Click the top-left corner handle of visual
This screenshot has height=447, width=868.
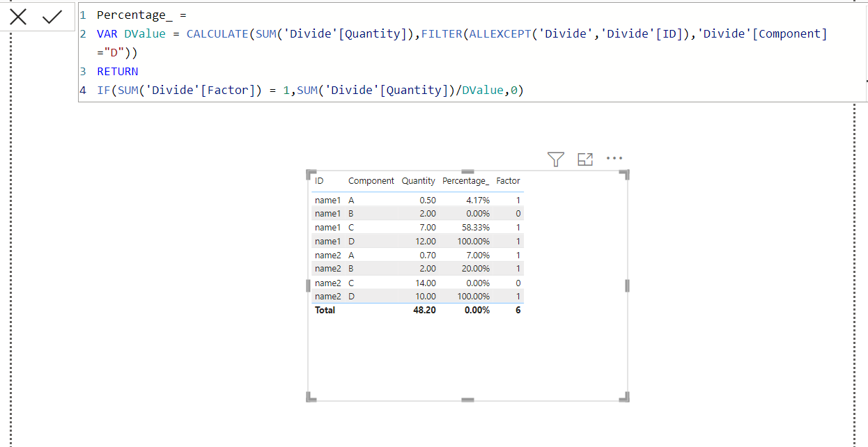311,174
